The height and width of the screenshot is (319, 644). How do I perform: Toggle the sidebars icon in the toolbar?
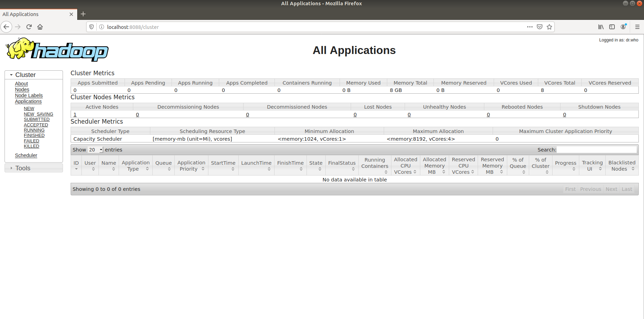pyautogui.click(x=612, y=27)
